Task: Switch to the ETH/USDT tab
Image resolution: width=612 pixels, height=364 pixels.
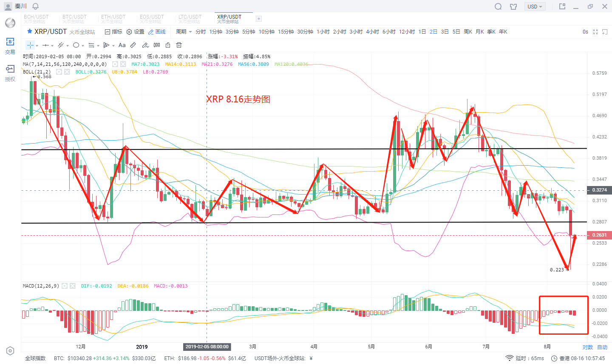Action: click(113, 19)
